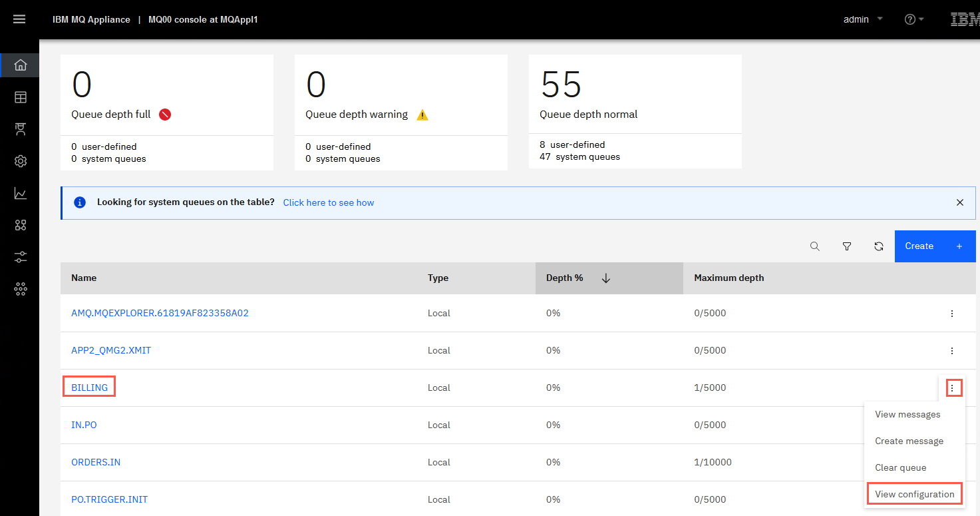Click the Queue depth warning card
This screenshot has width=980, height=516.
401,113
